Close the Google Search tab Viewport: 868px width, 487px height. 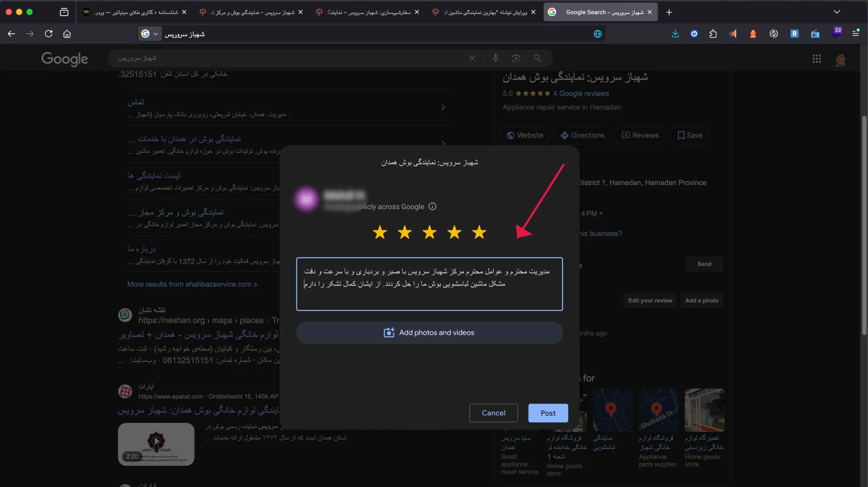coord(650,12)
